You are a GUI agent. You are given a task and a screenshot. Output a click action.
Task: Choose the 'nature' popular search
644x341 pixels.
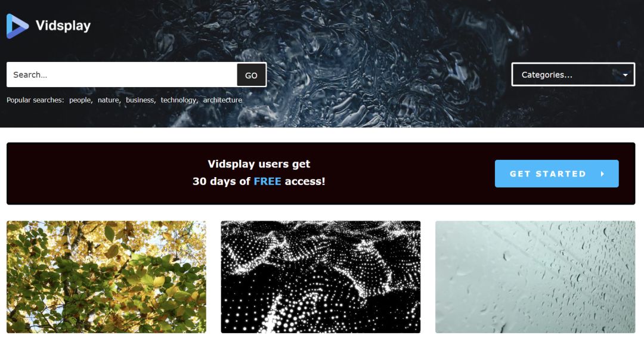coord(109,100)
